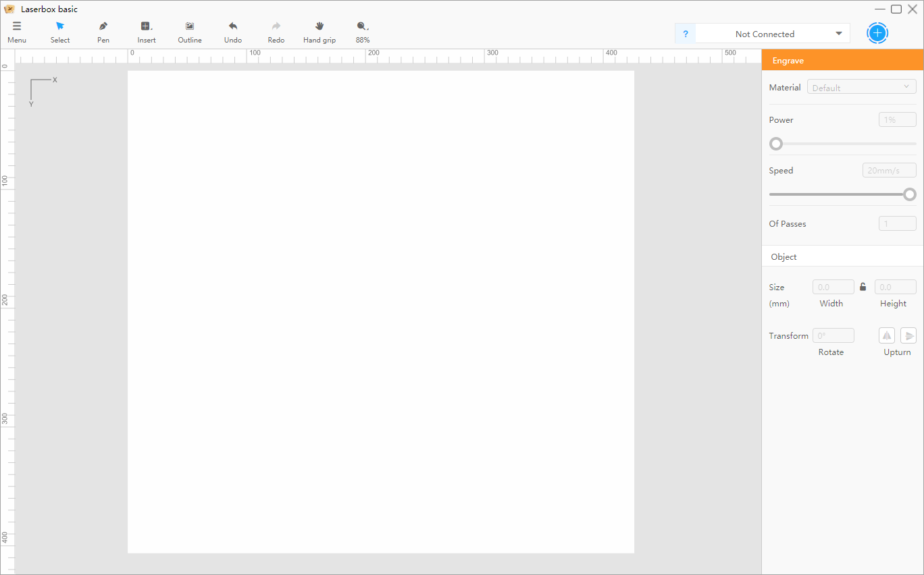This screenshot has height=575, width=924.
Task: Click the Outline image tool
Action: [190, 32]
